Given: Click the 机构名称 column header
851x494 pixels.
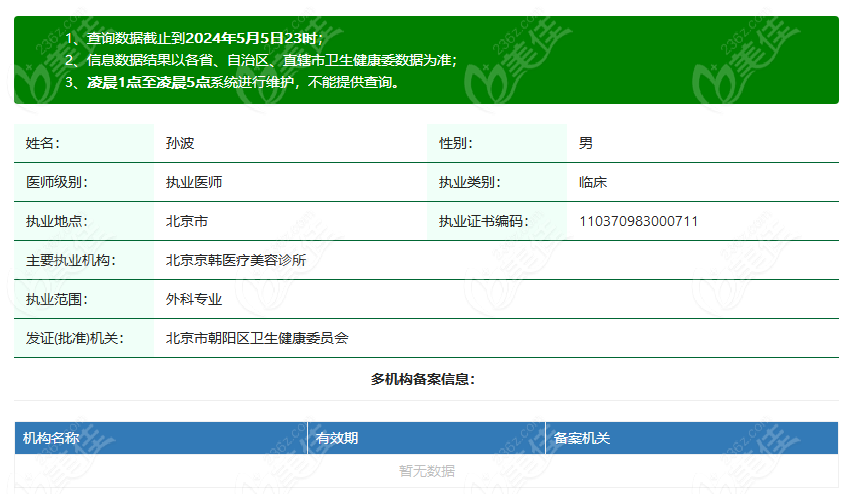Looking at the screenshot, I should click(x=161, y=438).
